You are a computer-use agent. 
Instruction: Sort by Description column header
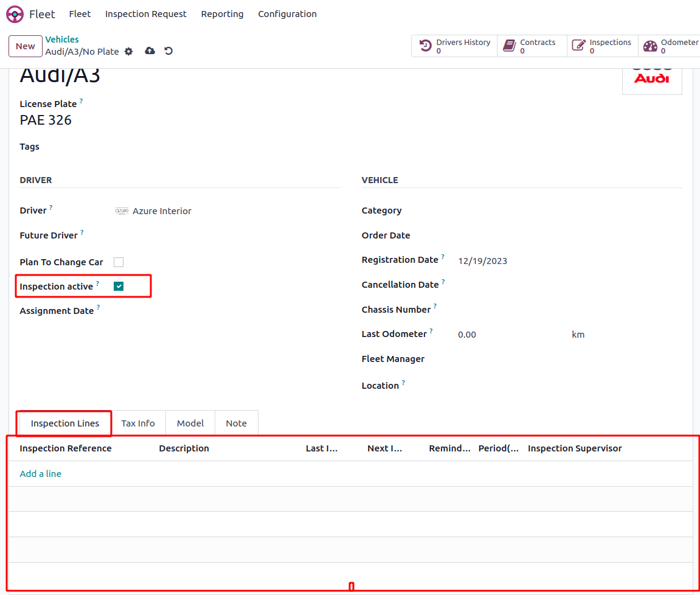(x=184, y=448)
